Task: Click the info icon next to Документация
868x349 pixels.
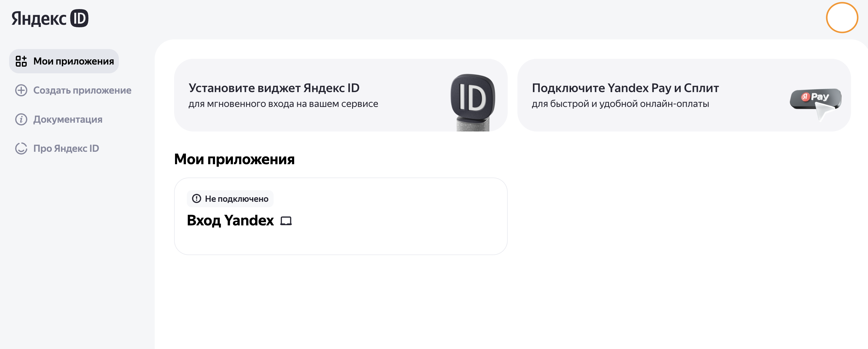Action: pyautogui.click(x=21, y=119)
